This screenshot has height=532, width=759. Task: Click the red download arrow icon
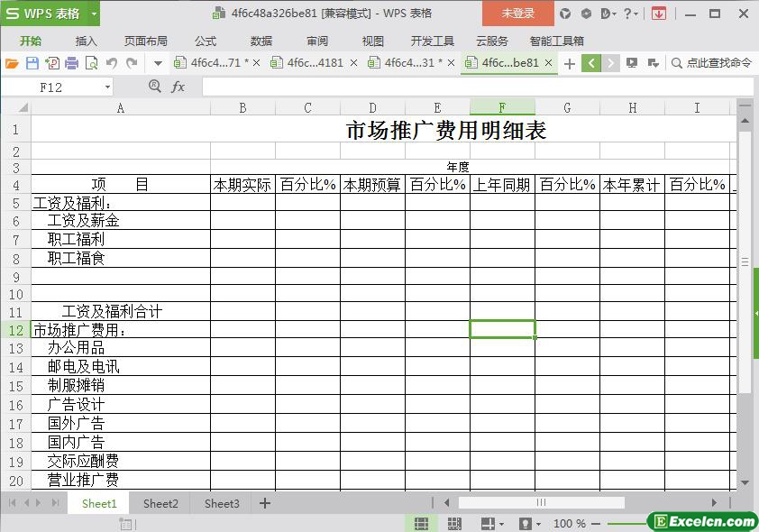tap(659, 14)
